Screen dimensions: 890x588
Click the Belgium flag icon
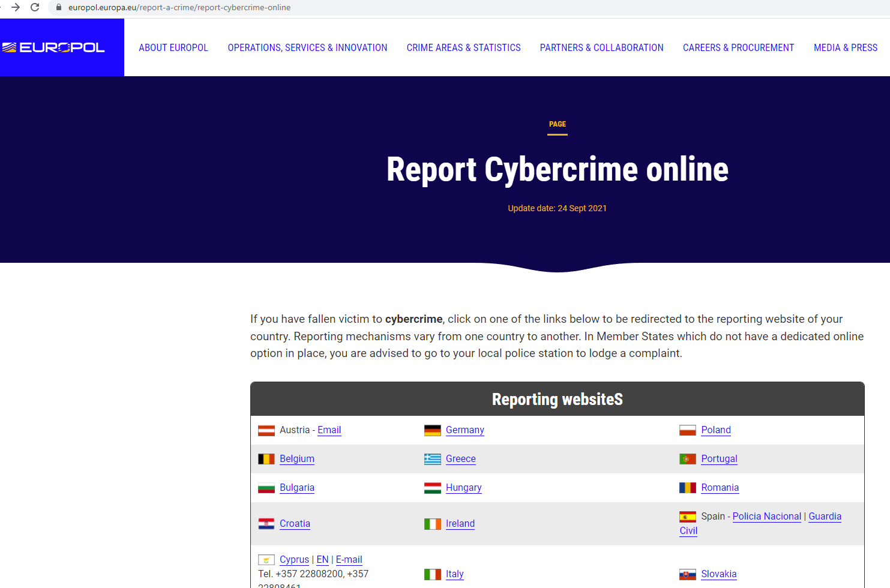pyautogui.click(x=266, y=459)
